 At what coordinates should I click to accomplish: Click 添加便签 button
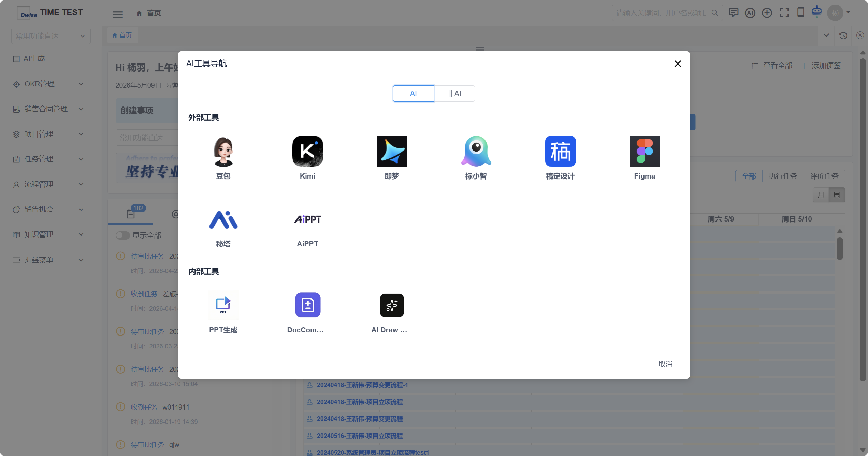tap(821, 66)
